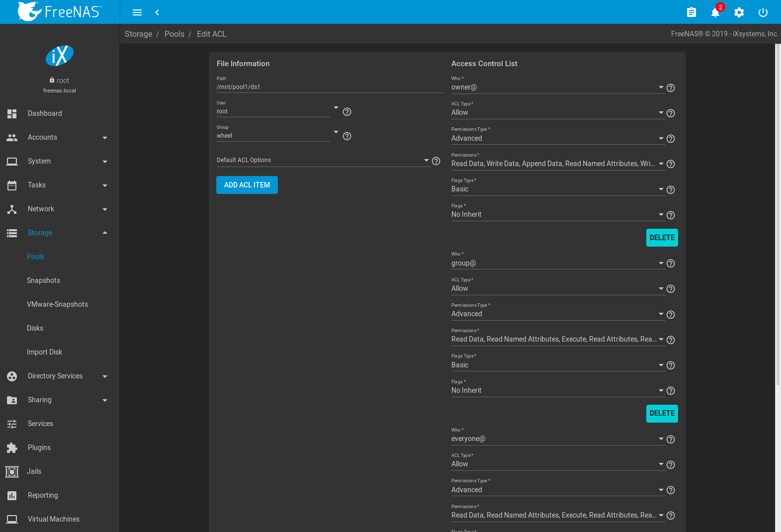Show help for owner@ Permissions Type
781x532 pixels.
click(x=671, y=139)
